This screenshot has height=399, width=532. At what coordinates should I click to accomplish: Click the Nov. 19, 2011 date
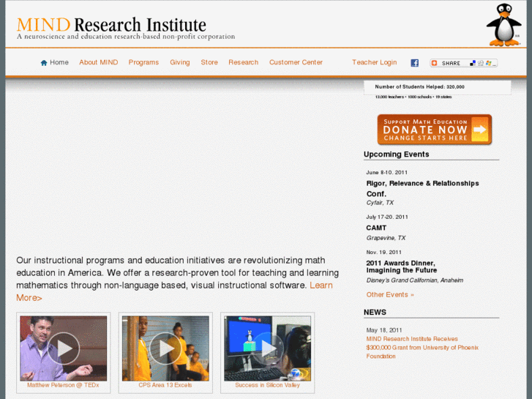point(384,253)
